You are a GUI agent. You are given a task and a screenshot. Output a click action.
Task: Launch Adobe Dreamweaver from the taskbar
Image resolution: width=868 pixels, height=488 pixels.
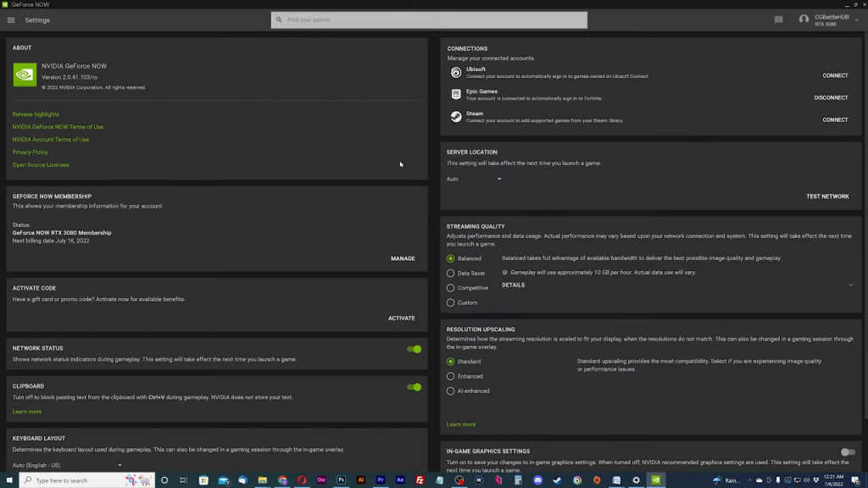point(321,480)
